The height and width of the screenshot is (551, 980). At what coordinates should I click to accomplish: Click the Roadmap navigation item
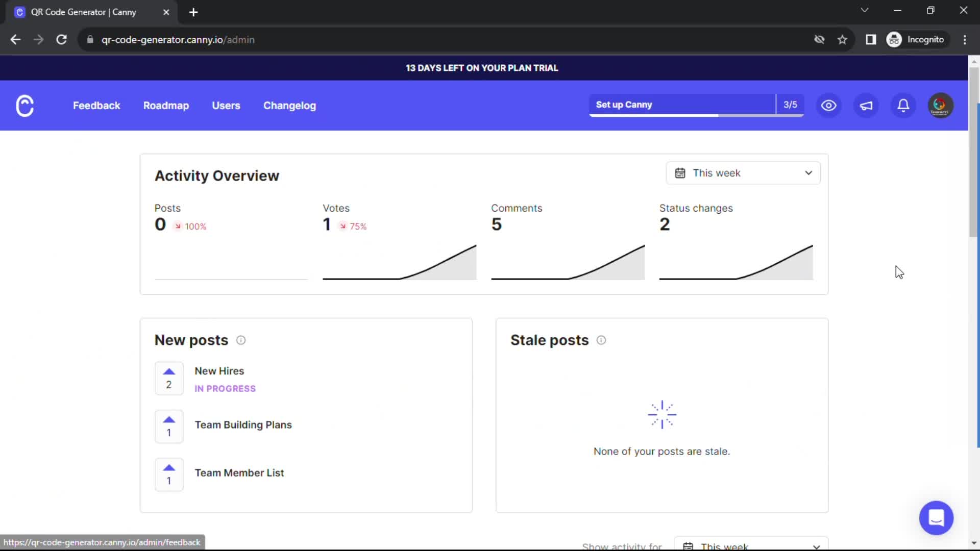(x=165, y=105)
